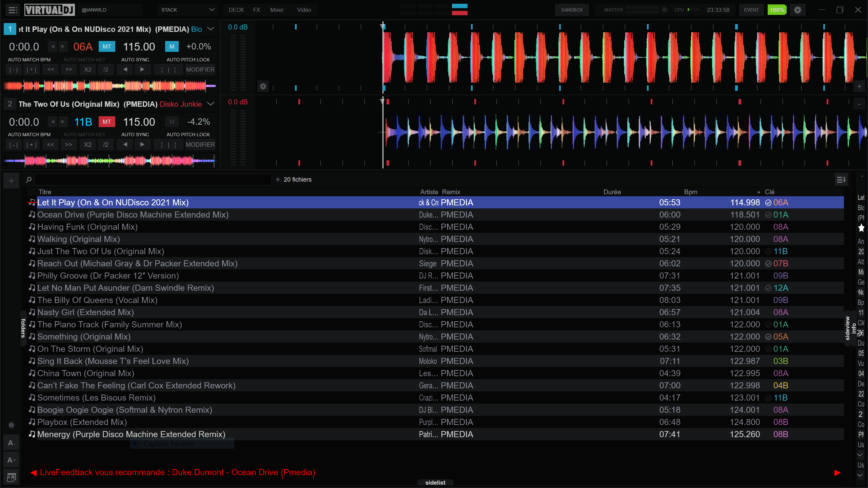Click deck 1 AUTO PITCH LOCK
Viewport: 868px width, 488px height.
click(188, 60)
